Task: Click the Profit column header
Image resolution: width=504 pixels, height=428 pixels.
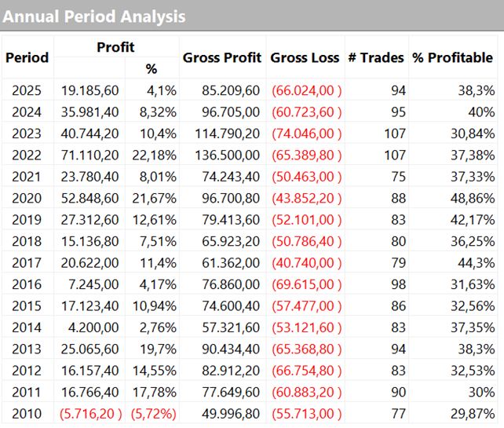Action: [x=115, y=47]
